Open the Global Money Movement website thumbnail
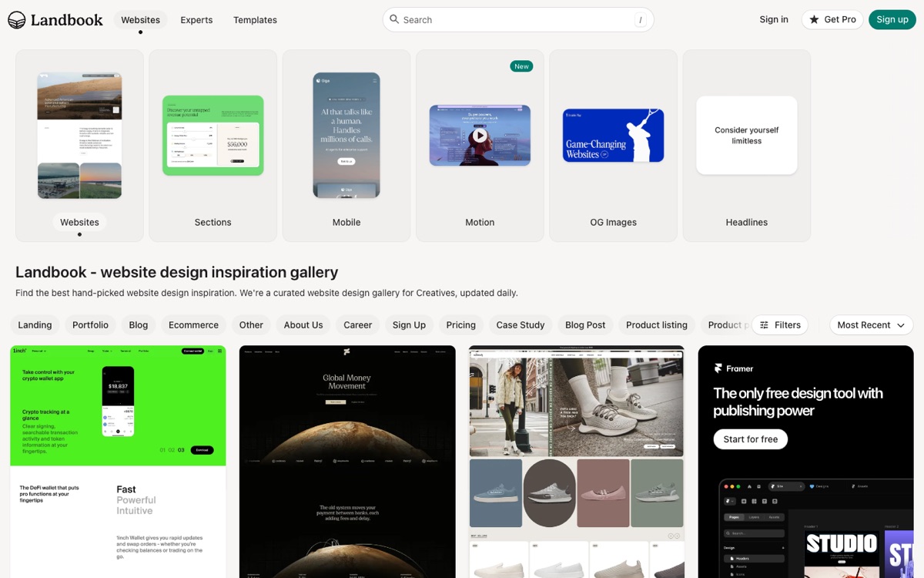 [x=347, y=462]
